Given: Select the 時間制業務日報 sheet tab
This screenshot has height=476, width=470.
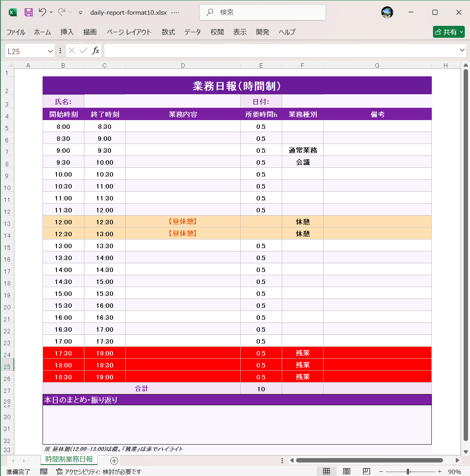Looking at the screenshot, I should pos(69,459).
